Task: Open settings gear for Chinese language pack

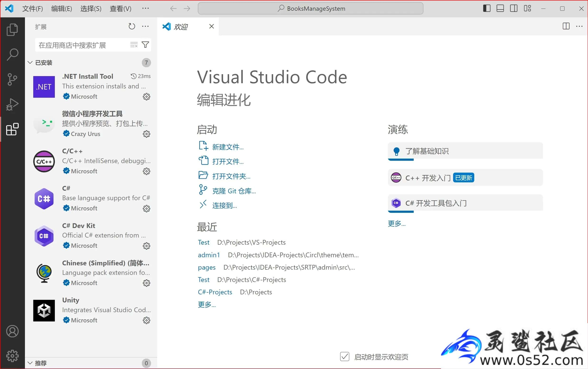Action: 146,283
